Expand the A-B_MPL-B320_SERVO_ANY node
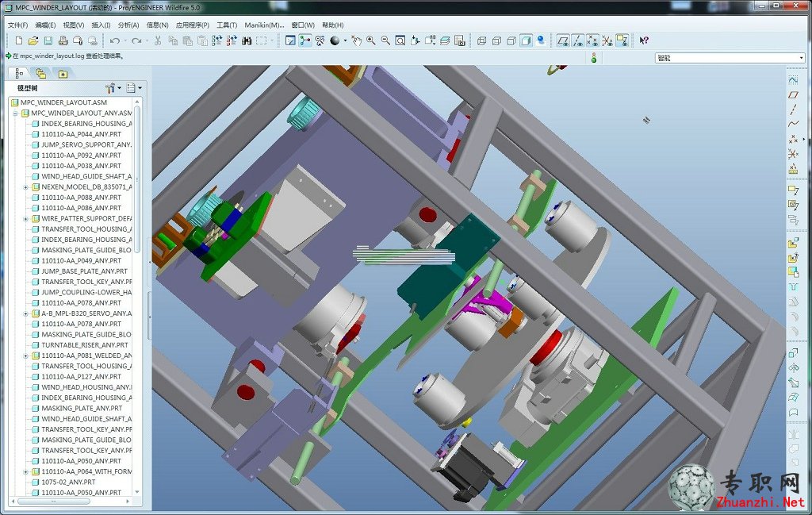812x515 pixels. [x=25, y=313]
